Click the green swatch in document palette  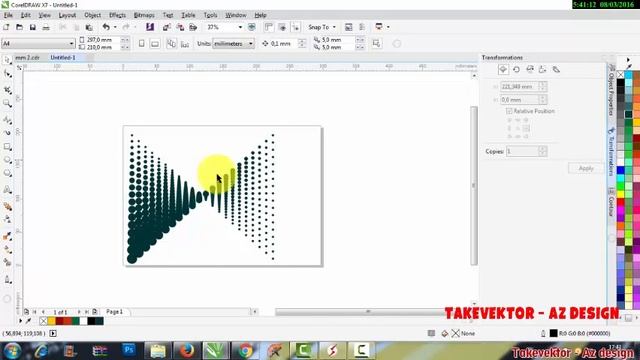[76, 321]
